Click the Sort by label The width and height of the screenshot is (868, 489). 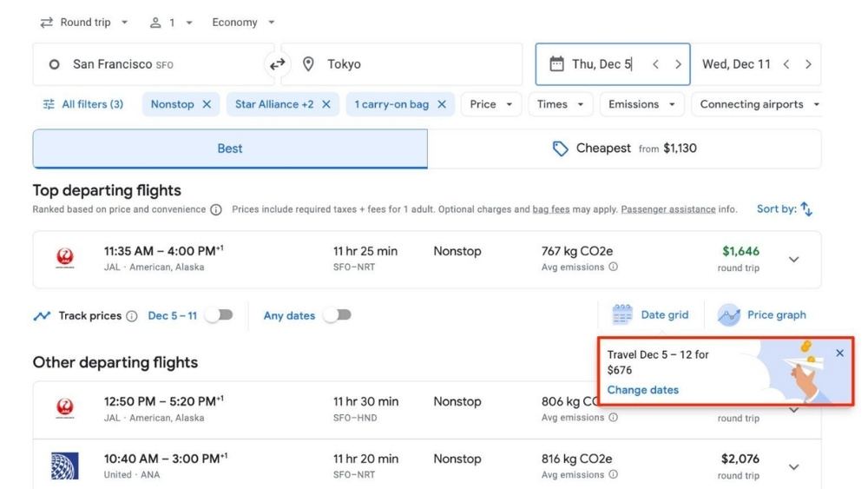(x=777, y=208)
